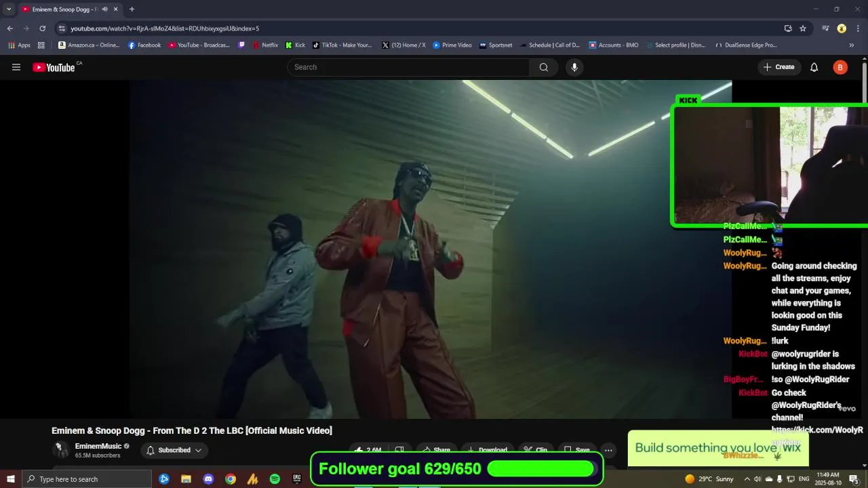Open the Kick bookmark
This screenshot has height=488, width=868.
coord(296,45)
